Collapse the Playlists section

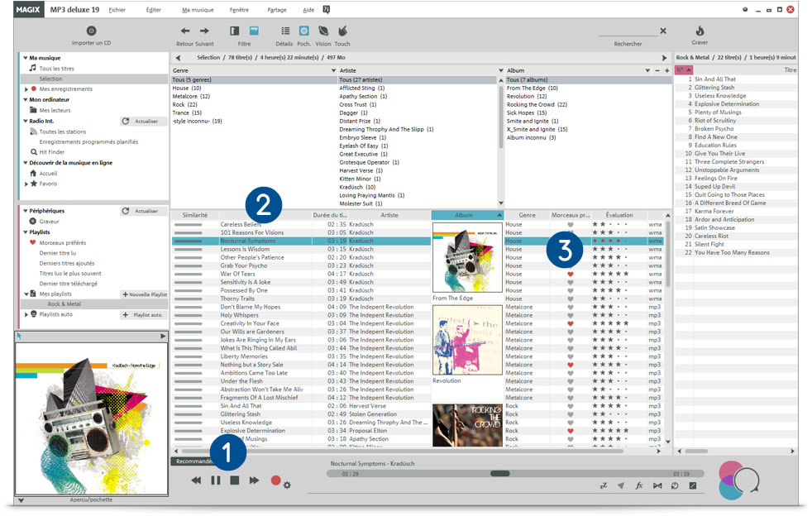coord(26,232)
